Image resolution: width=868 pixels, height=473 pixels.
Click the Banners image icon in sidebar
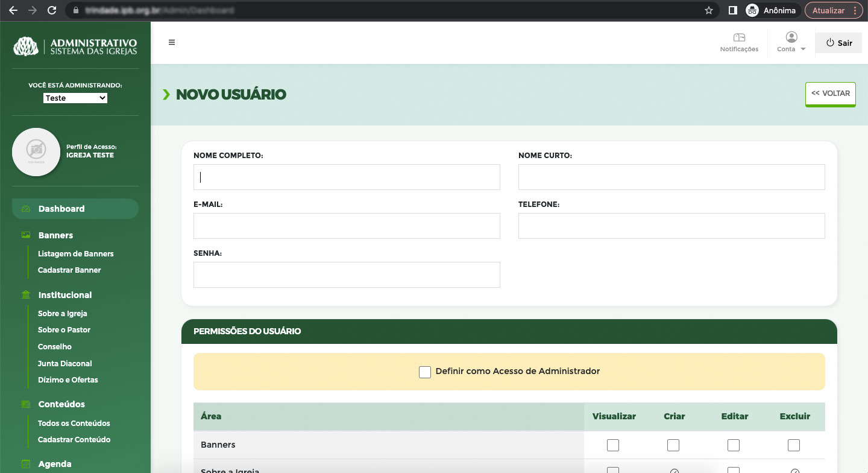click(26, 235)
